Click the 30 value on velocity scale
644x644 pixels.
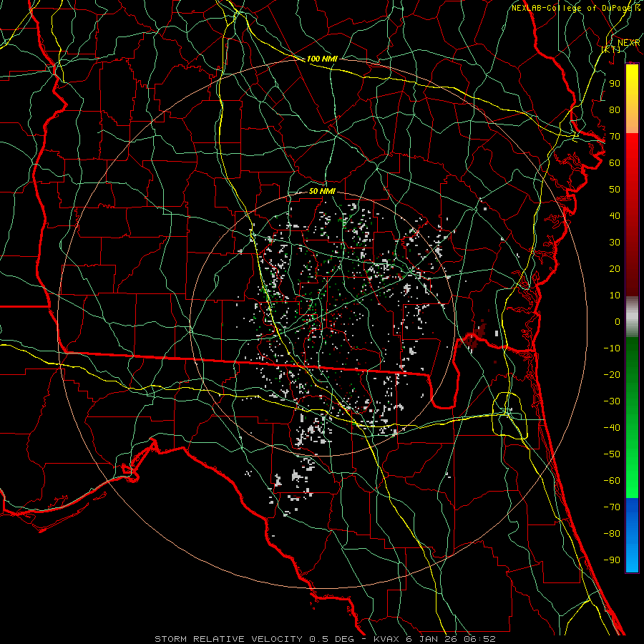point(615,243)
